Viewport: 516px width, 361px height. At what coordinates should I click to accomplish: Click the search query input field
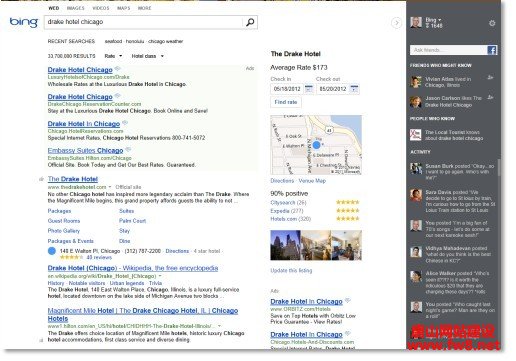click(143, 22)
